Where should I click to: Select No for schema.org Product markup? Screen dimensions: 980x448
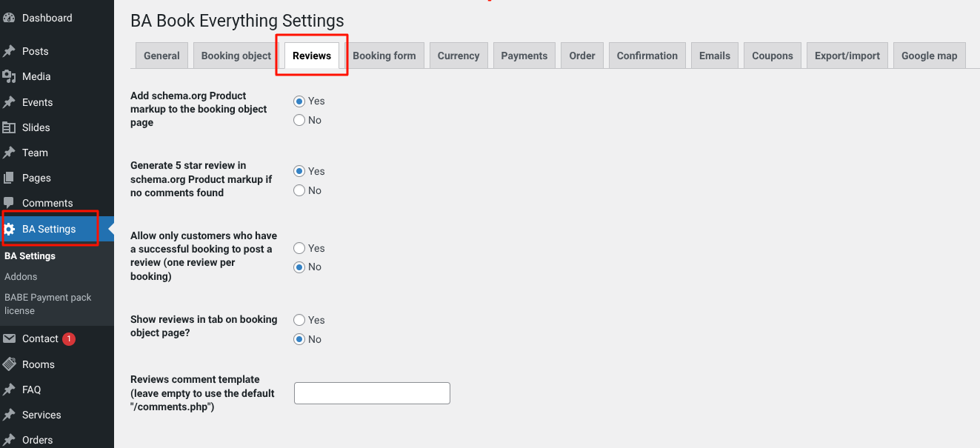pos(299,120)
